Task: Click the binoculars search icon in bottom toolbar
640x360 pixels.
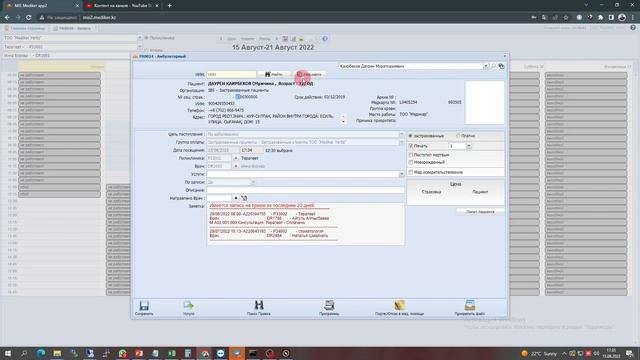Action: [x=259, y=305]
